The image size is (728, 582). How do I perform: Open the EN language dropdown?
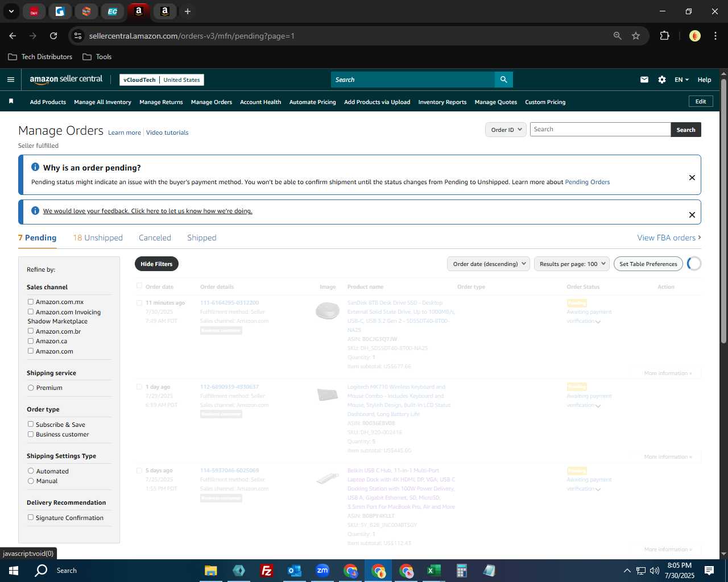point(681,80)
